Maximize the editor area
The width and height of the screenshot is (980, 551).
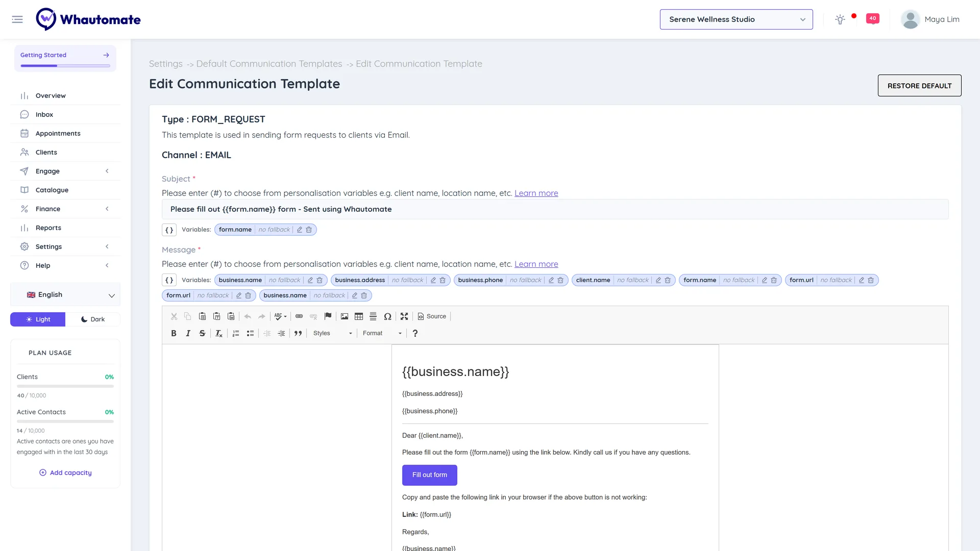click(x=404, y=316)
